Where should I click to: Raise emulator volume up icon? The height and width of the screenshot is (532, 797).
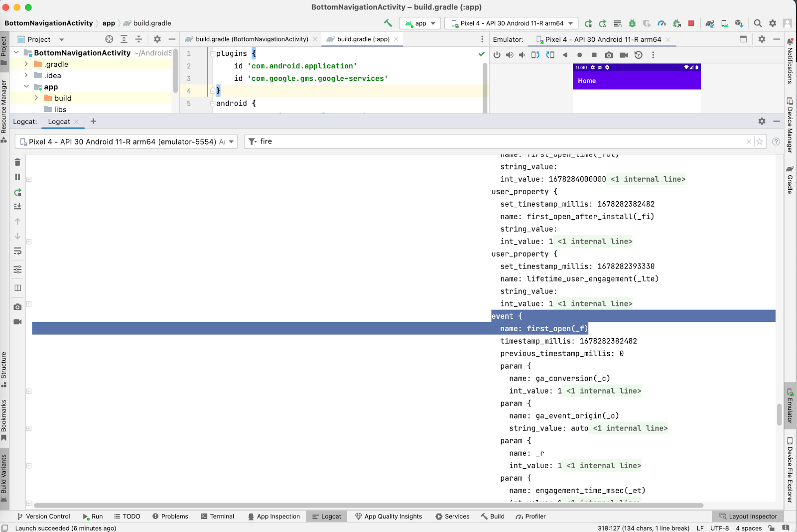tap(509, 55)
